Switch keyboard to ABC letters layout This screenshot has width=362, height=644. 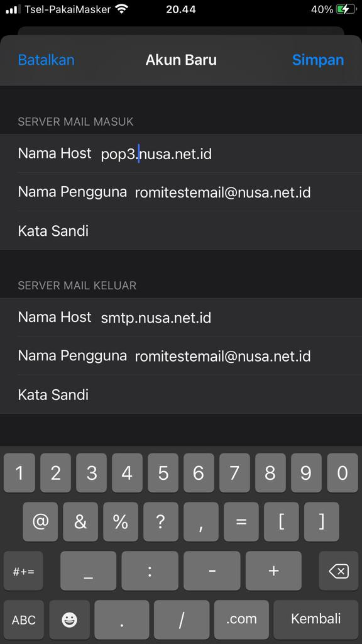tap(23, 619)
